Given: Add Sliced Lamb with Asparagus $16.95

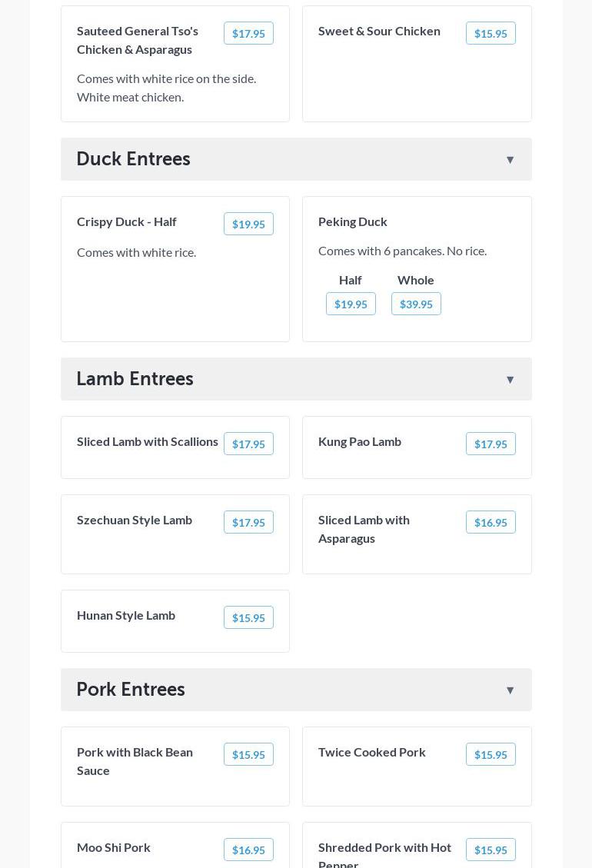Looking at the screenshot, I should [491, 523].
